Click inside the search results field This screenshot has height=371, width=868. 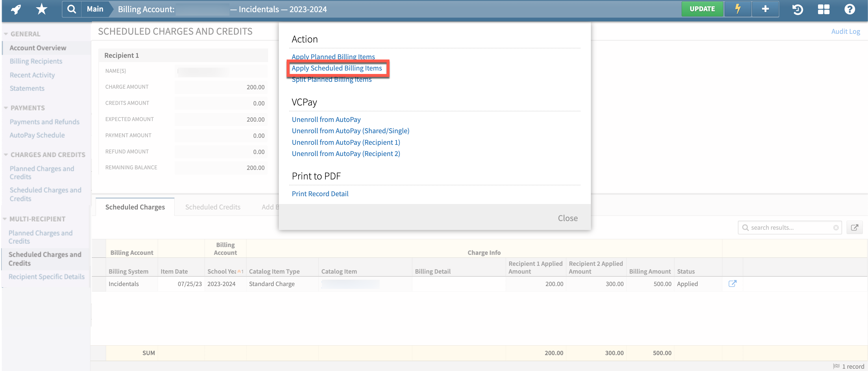[789, 227]
